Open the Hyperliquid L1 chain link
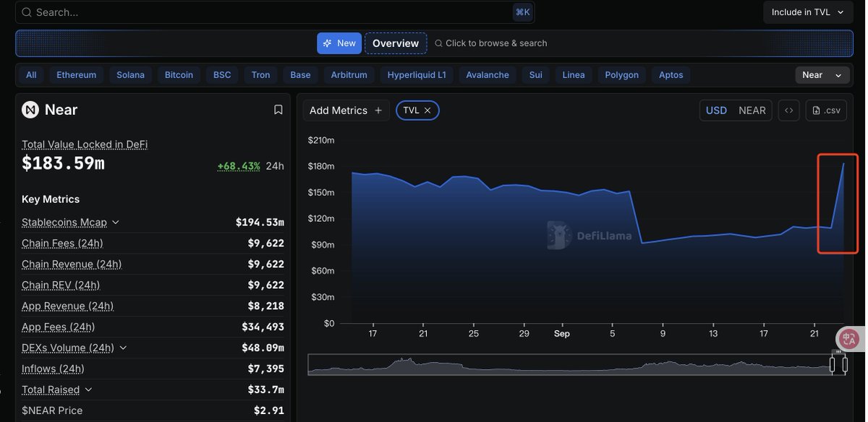 point(417,75)
